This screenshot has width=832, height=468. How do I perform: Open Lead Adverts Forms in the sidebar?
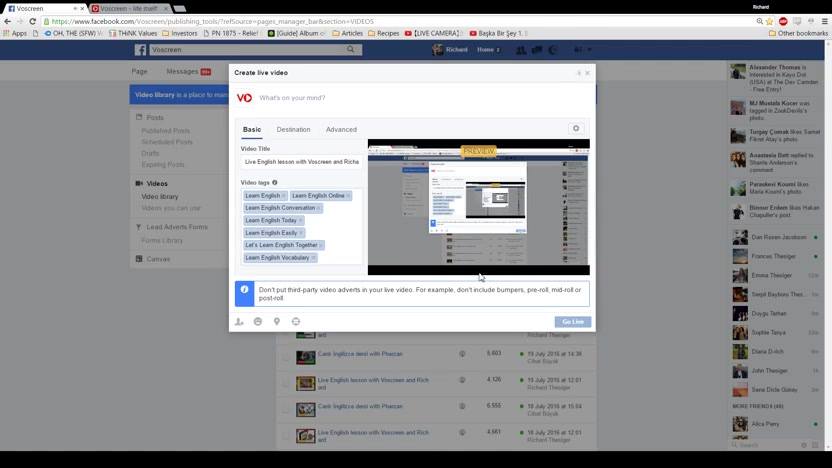pyautogui.click(x=177, y=227)
